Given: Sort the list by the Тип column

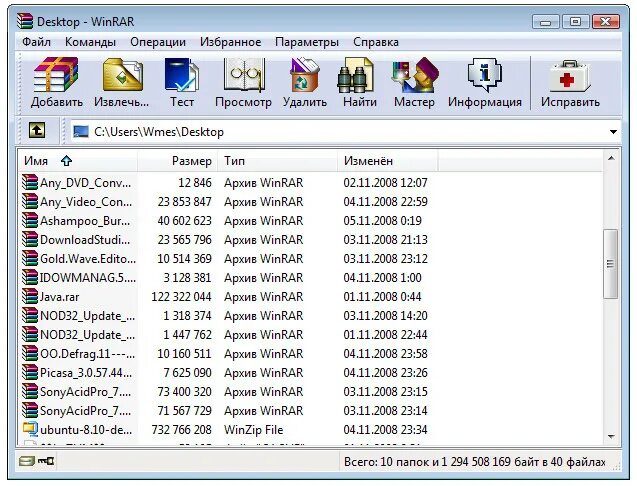Looking at the screenshot, I should click(x=277, y=161).
